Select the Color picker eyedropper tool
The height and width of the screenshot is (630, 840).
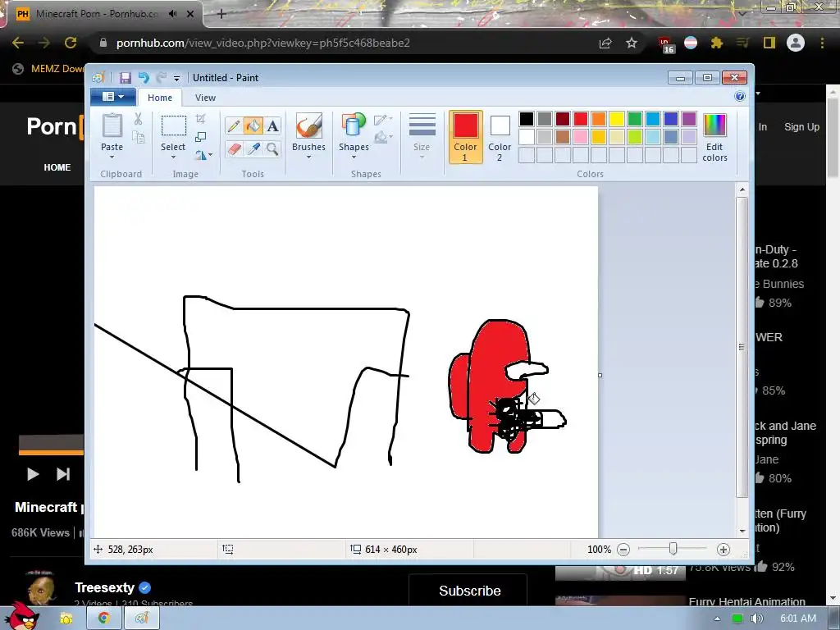pos(253,148)
